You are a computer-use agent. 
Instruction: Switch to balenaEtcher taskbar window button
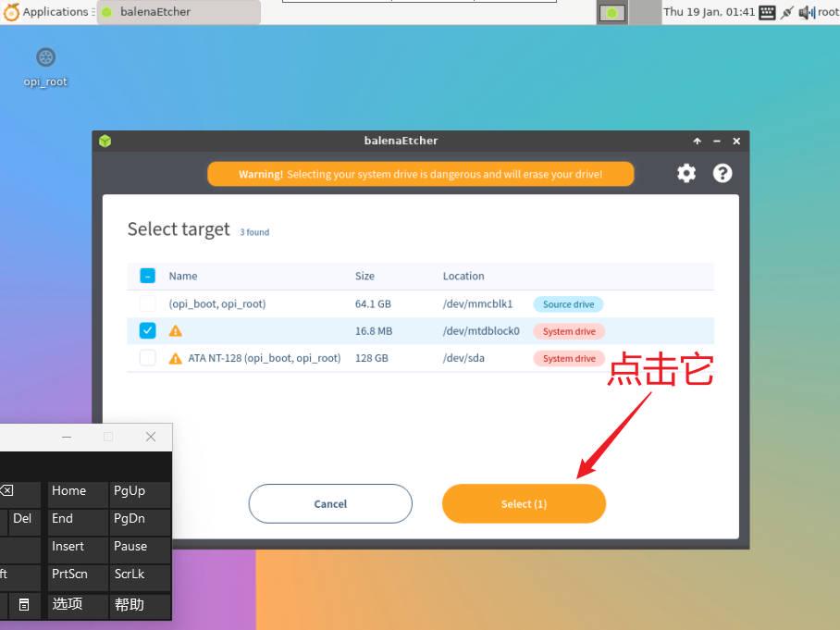point(179,12)
